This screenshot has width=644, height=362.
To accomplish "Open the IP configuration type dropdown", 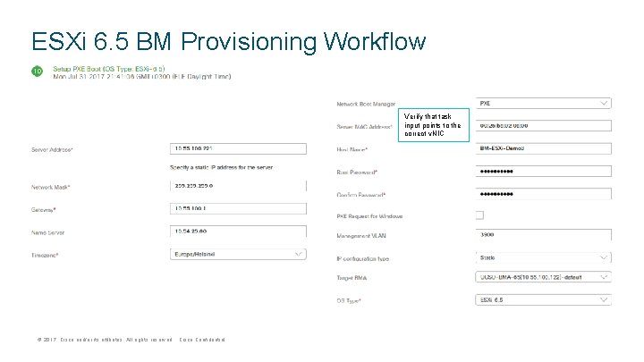I will pyautogui.click(x=544, y=257).
